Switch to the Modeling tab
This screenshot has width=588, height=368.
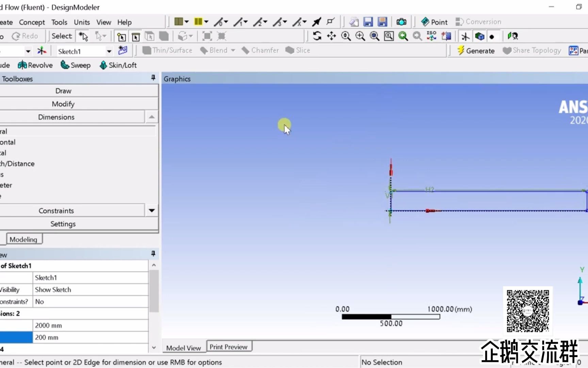(x=23, y=239)
